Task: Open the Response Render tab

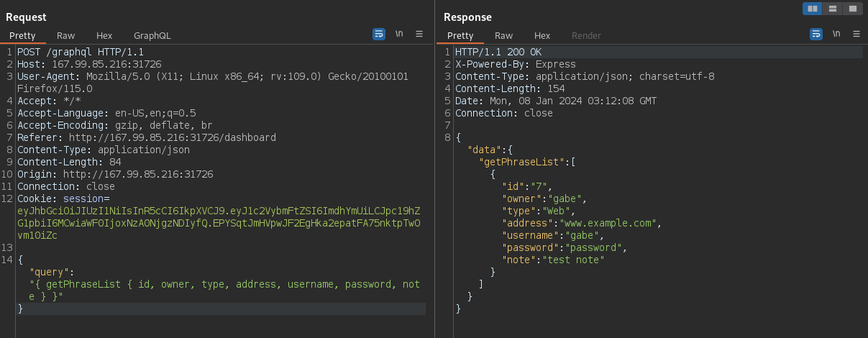Action: click(x=586, y=35)
